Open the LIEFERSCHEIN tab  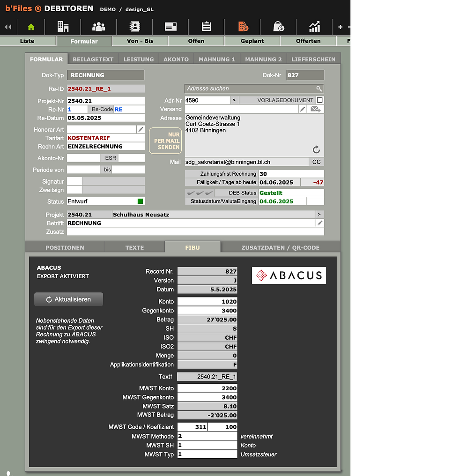tap(314, 59)
